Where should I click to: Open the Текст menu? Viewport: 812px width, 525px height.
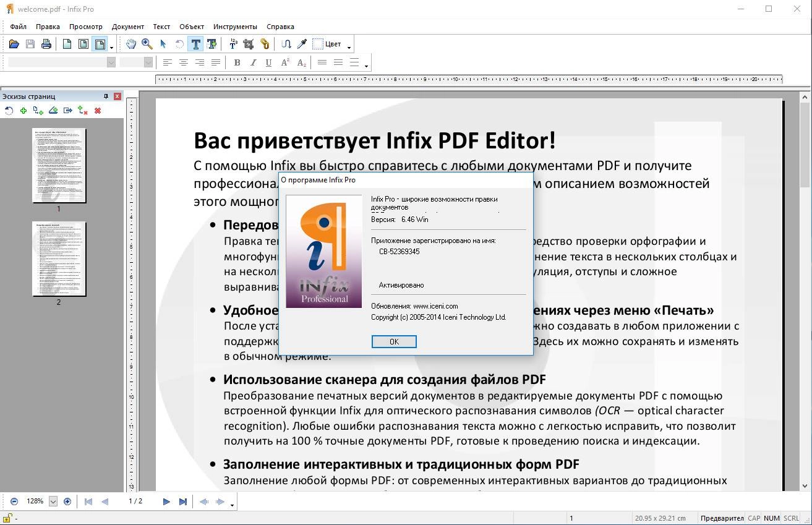pyautogui.click(x=161, y=27)
